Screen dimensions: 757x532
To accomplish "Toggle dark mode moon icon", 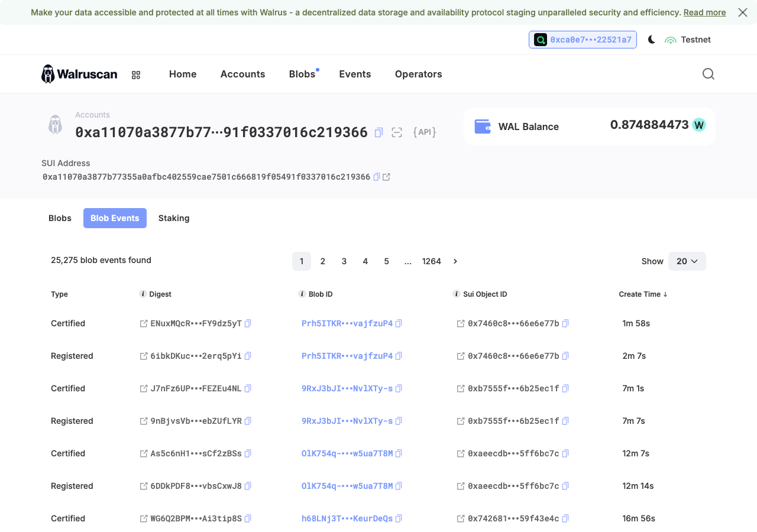I will coord(651,40).
